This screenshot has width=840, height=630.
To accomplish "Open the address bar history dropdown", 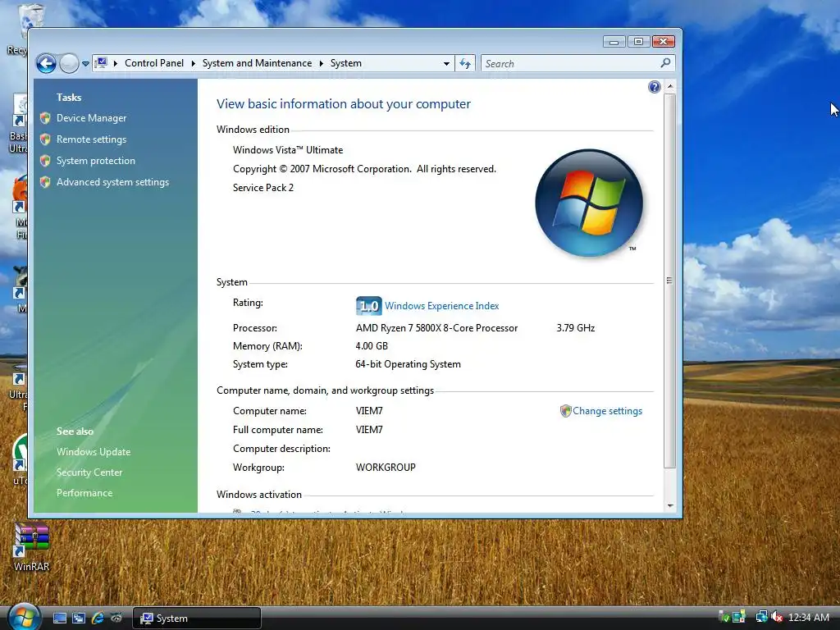I will point(446,63).
